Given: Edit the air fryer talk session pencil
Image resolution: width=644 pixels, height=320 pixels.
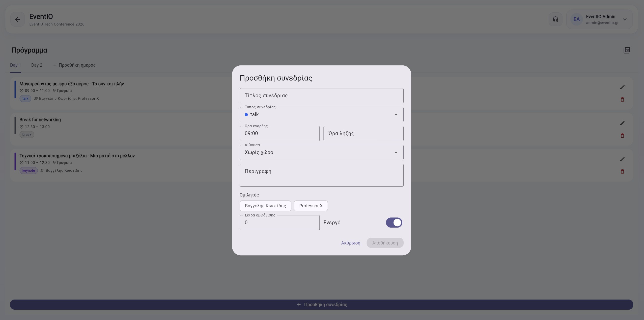Looking at the screenshot, I should point(622,87).
